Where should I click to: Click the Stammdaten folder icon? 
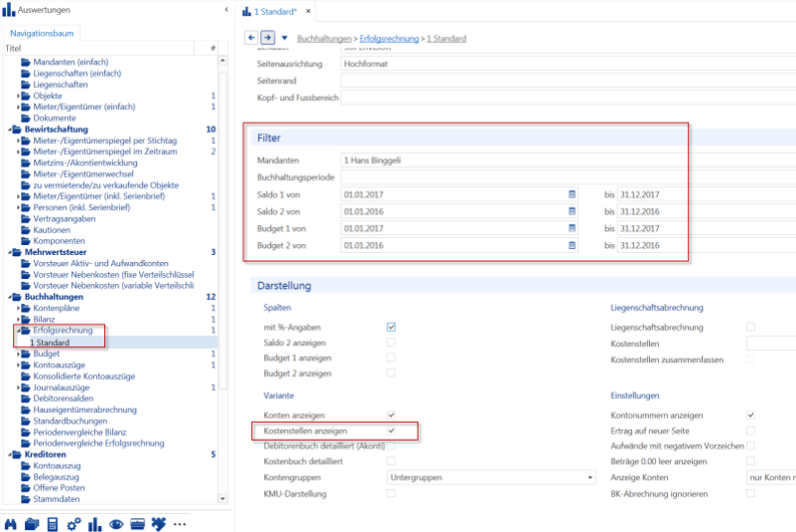click(26, 499)
